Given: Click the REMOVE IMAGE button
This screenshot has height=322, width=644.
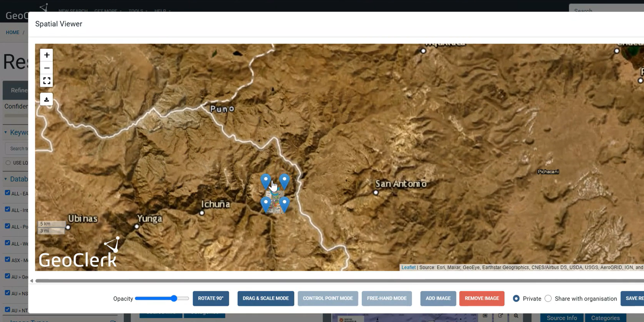Looking at the screenshot, I should [482, 298].
